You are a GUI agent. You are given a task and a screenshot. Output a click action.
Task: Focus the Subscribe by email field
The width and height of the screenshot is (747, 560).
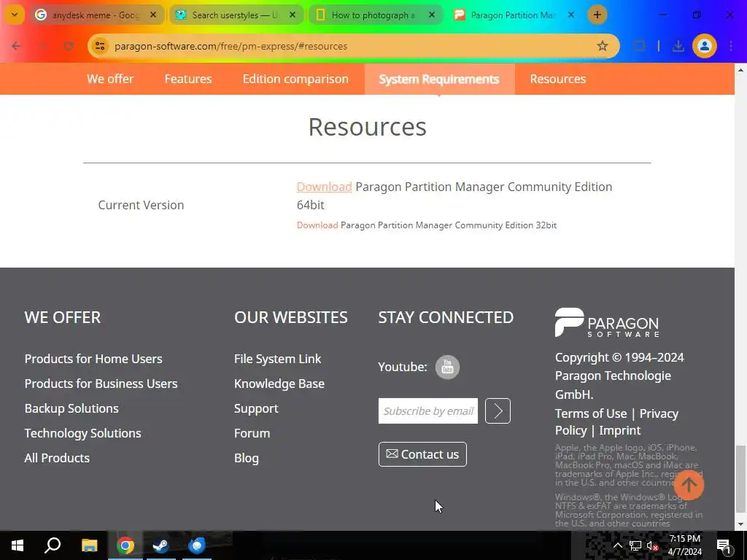(427, 411)
